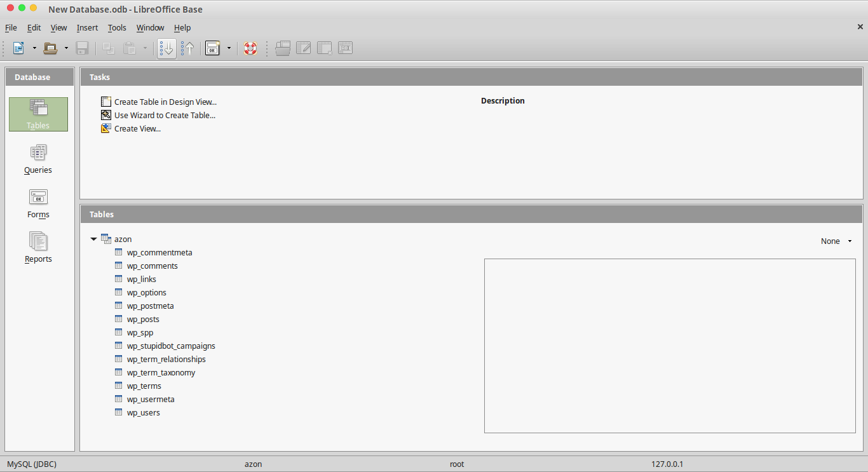Image resolution: width=868 pixels, height=472 pixels.
Task: Expand the Open recent files dropdown arrow
Action: coord(66,48)
